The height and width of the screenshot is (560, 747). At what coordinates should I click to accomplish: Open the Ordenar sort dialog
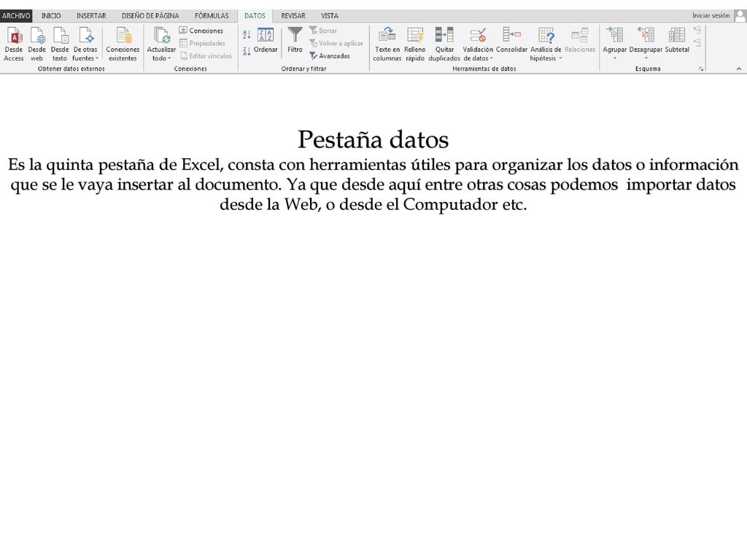(266, 40)
